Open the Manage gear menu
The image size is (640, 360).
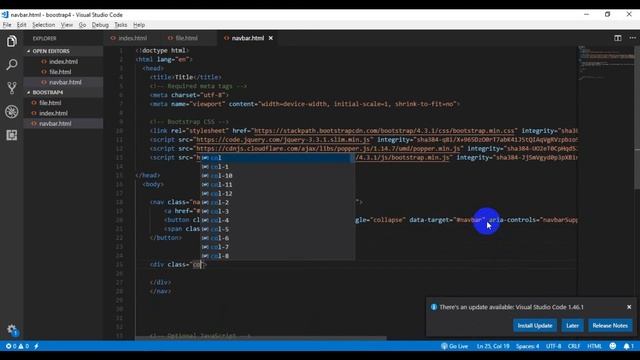(11, 329)
